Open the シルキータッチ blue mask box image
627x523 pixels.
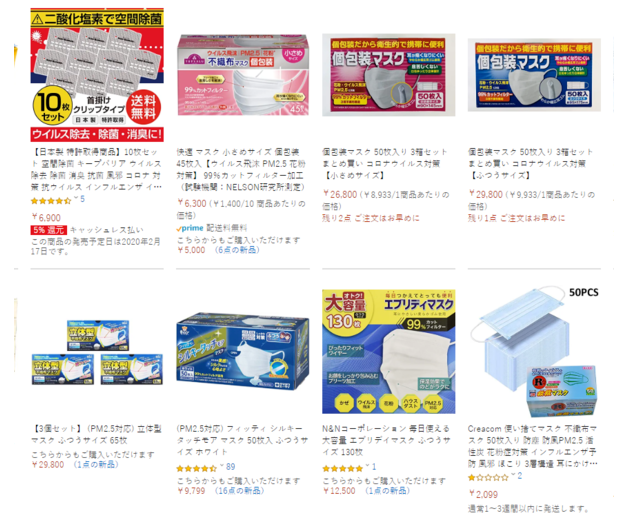click(243, 352)
